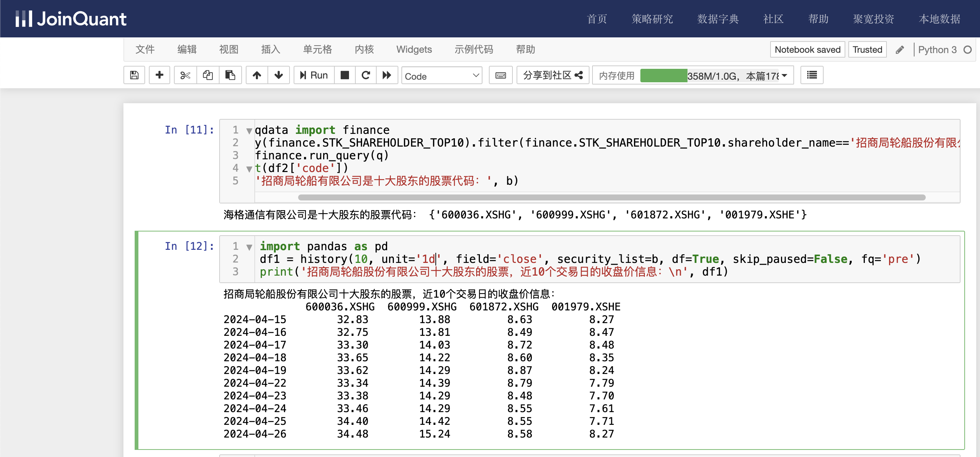The height and width of the screenshot is (457, 980).
Task: Cut selected cell with scissors icon
Action: point(185,75)
